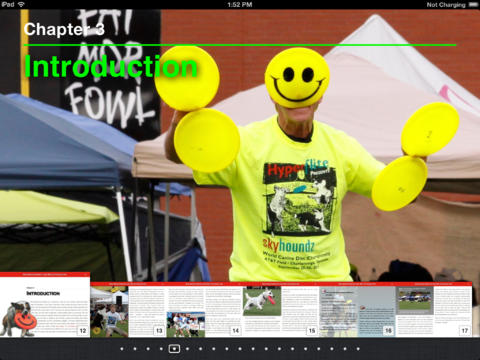Image resolution: width=480 pixels, height=360 pixels.
Task: Select the third dot in the navigation strip
Action: click(148, 349)
